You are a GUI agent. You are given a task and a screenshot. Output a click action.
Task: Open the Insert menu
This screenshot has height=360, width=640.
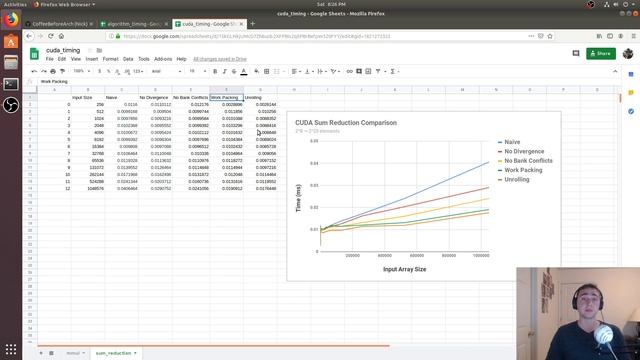(x=92, y=59)
